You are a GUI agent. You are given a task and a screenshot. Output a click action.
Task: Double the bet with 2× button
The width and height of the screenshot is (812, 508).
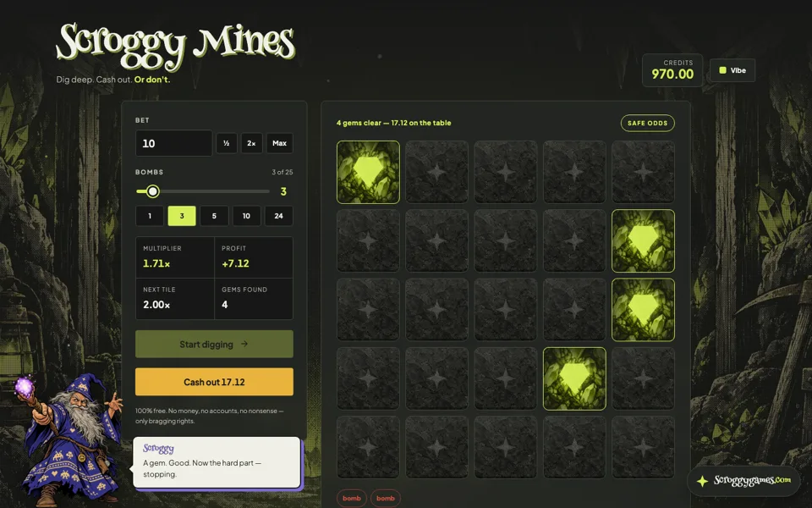tap(251, 143)
